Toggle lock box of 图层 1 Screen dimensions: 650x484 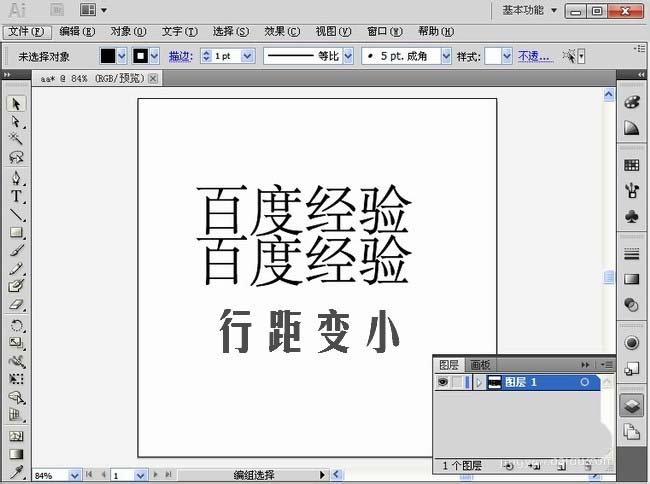457,382
